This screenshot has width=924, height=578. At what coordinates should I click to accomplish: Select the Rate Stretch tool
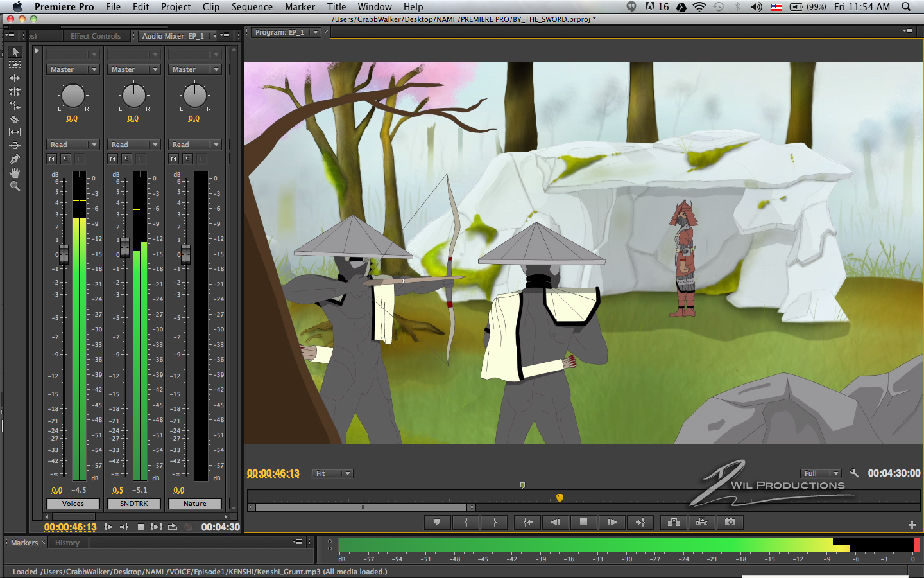[15, 105]
